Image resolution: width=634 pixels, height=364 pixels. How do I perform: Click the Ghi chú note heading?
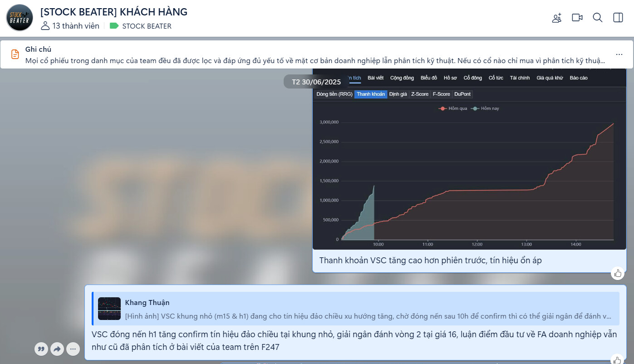tap(38, 49)
